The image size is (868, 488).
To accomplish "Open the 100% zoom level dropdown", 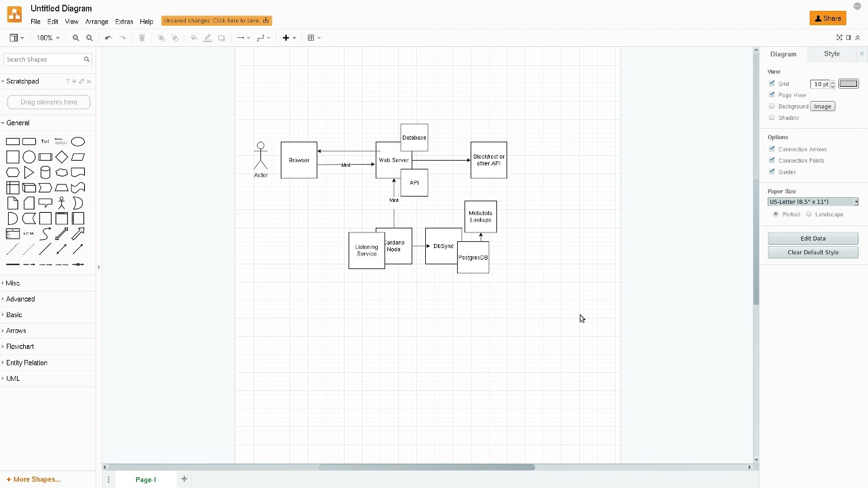I will coord(48,38).
